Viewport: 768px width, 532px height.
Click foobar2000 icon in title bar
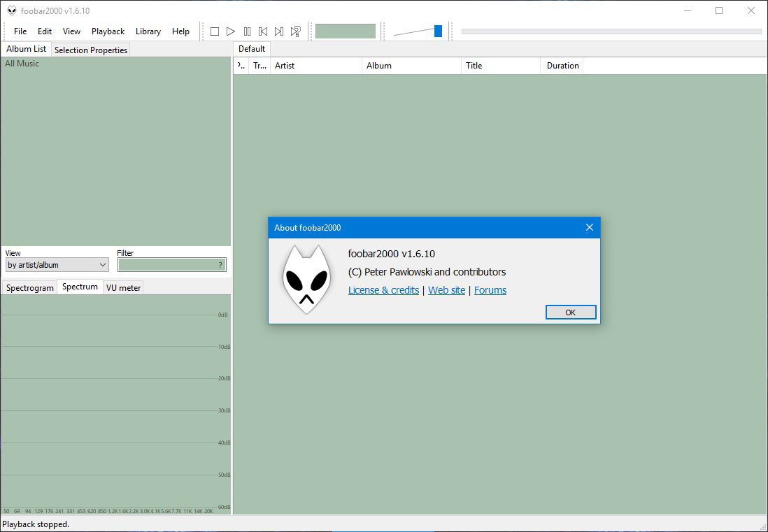click(x=12, y=10)
